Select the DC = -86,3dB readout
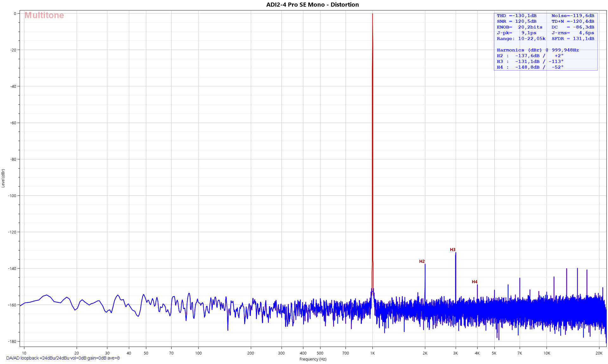The width and height of the screenshot is (608, 364). tap(573, 27)
